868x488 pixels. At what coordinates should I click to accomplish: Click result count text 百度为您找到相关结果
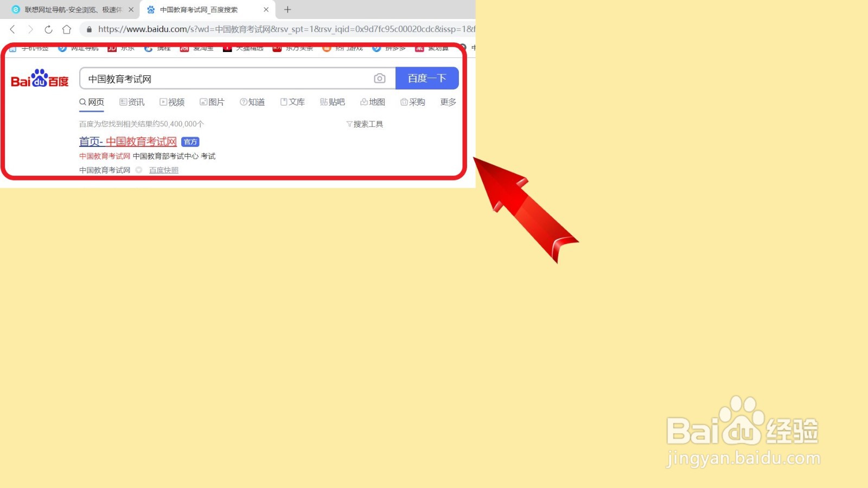[142, 124]
